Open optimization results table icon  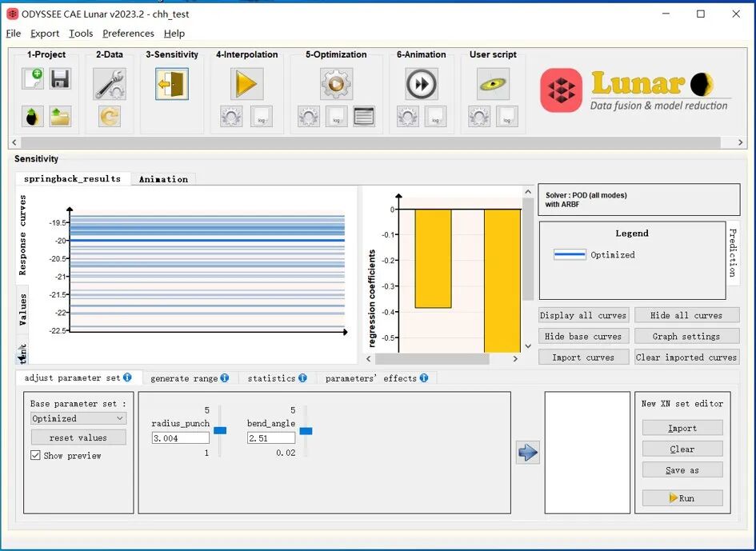tap(364, 116)
